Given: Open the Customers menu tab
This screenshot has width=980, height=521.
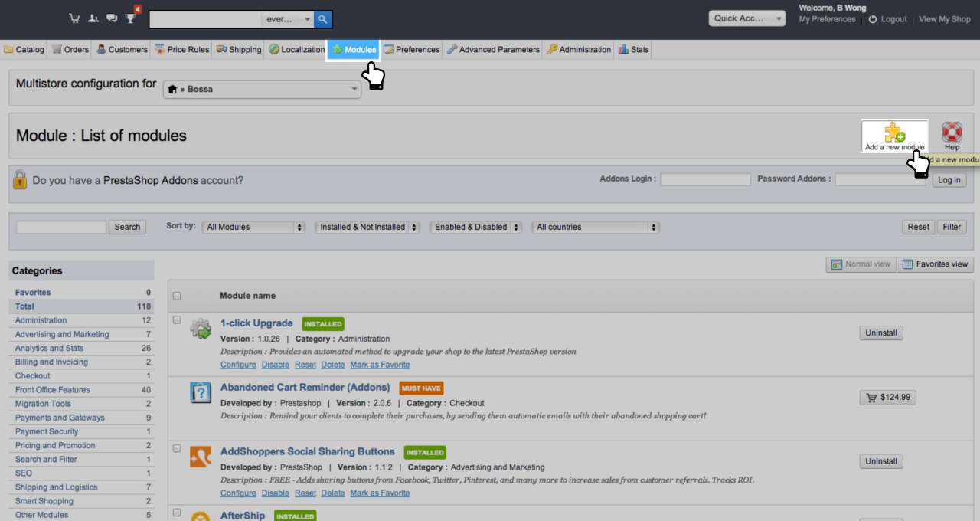Looking at the screenshot, I should 122,50.
